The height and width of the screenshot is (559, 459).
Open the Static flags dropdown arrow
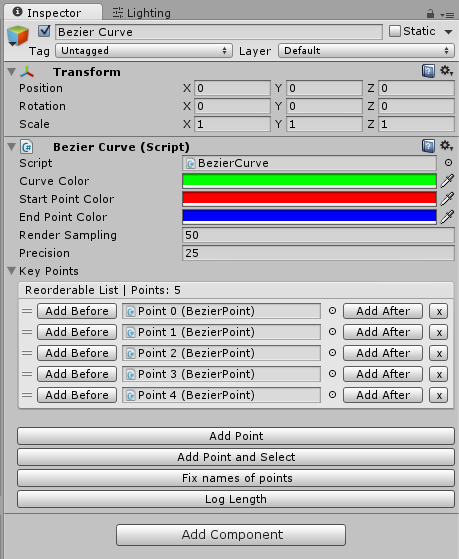pos(448,32)
